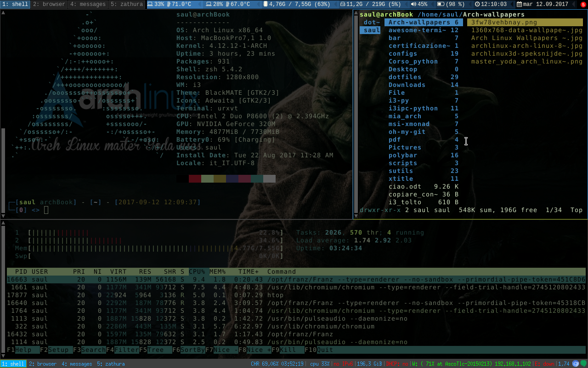Click F4 Filter in htop
Screen dimensions: 588x368
tap(122, 350)
